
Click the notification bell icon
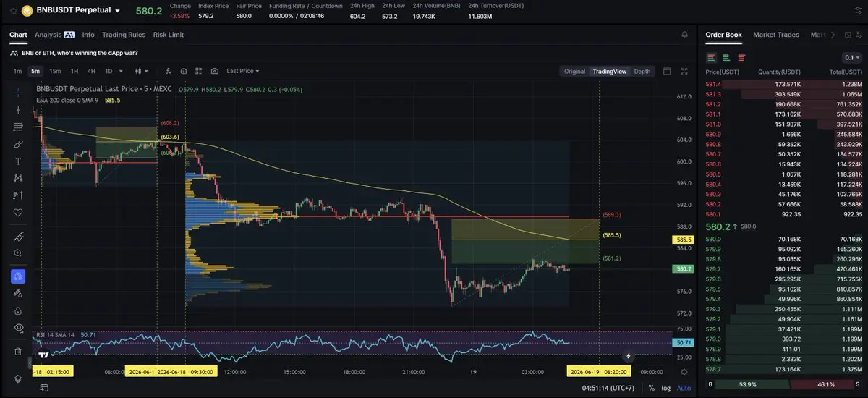[684, 35]
